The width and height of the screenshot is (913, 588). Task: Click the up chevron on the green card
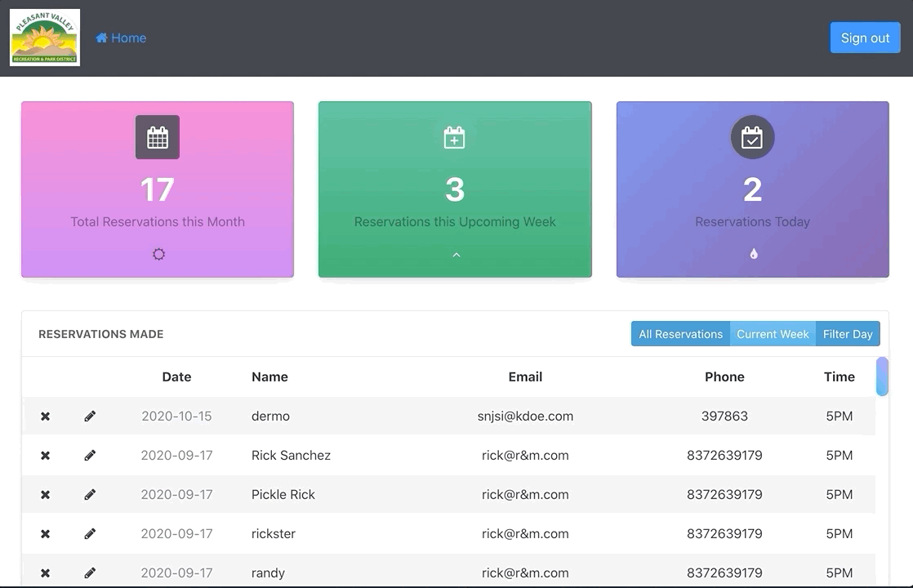click(456, 255)
